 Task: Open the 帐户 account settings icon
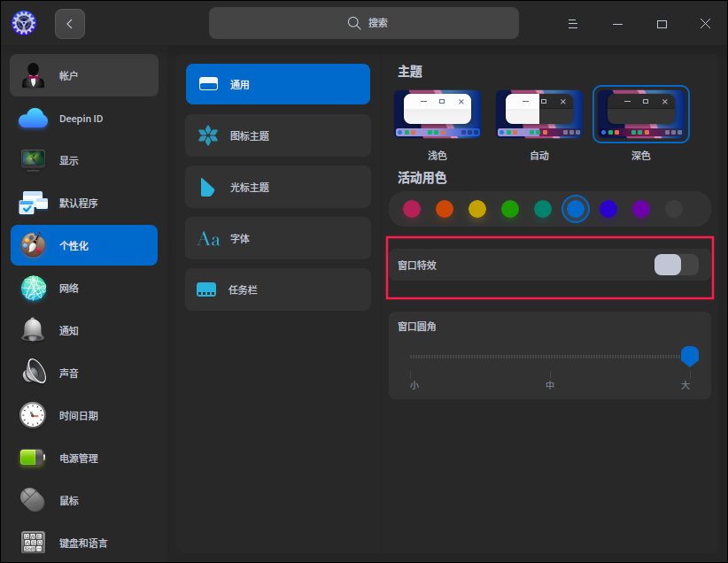point(33,76)
